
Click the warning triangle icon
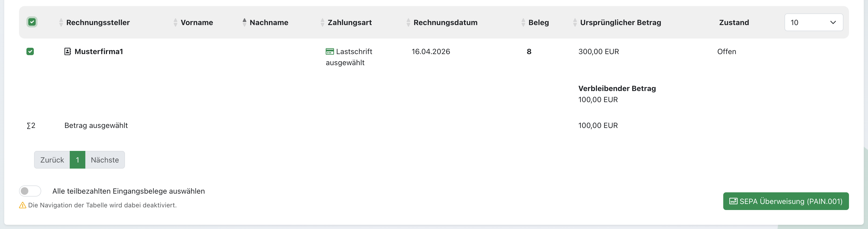point(22,205)
